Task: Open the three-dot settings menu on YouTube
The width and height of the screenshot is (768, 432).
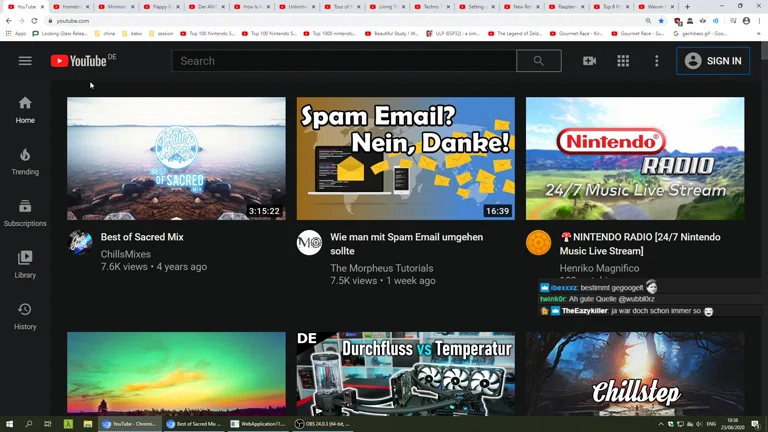Action: (x=657, y=61)
